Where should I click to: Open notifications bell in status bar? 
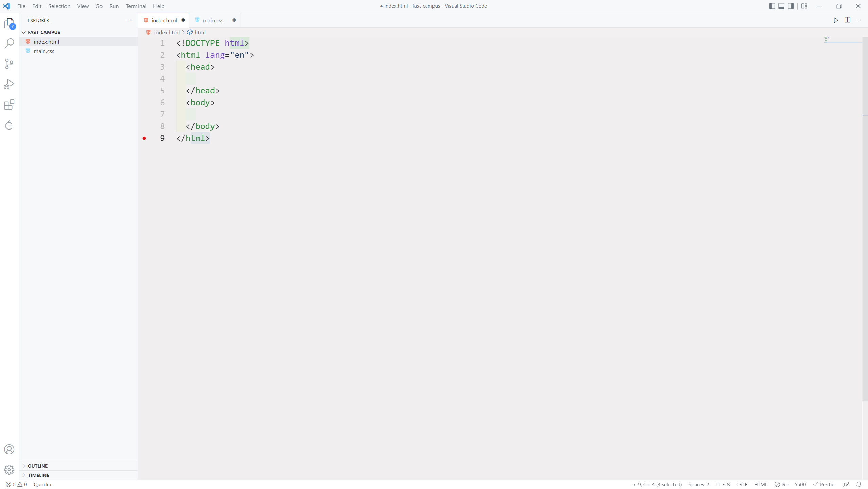(x=859, y=484)
